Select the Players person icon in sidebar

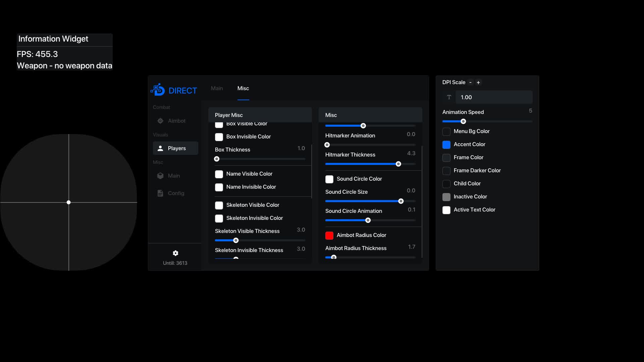(160, 148)
